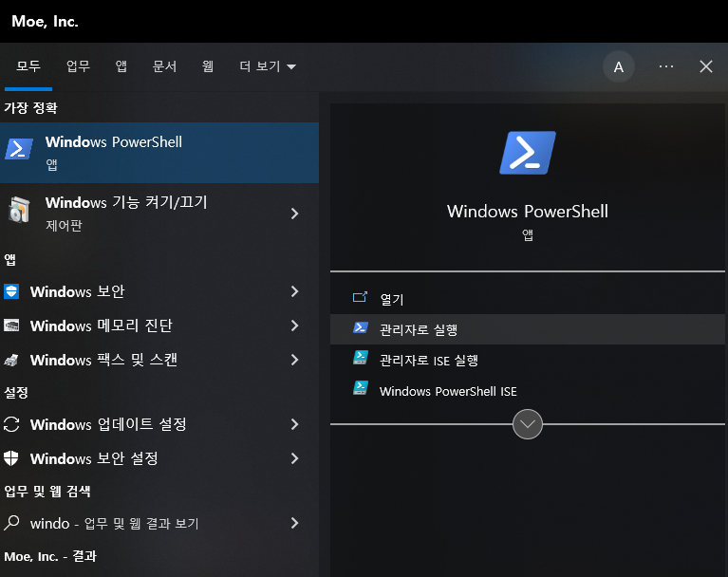Click the large PowerShell logo in preview pane

tap(528, 153)
